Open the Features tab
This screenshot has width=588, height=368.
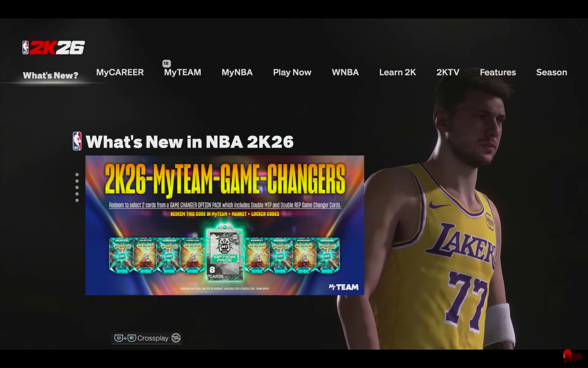498,72
